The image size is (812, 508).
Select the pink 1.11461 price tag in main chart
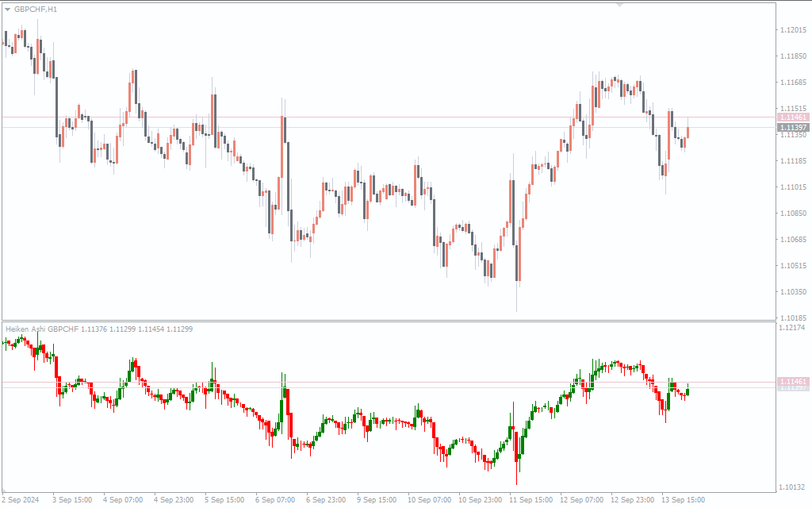793,117
